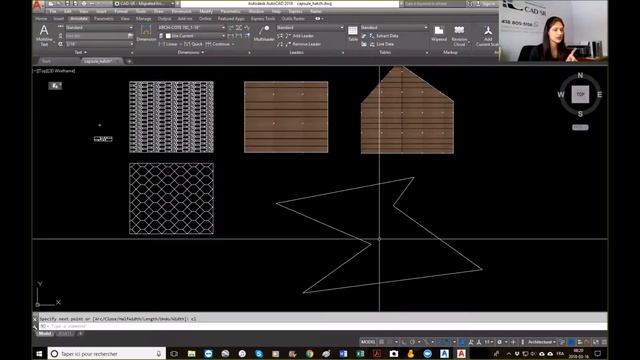Expand the Dimensions panel title
Screen dimensions: 640x360
pos(191,52)
